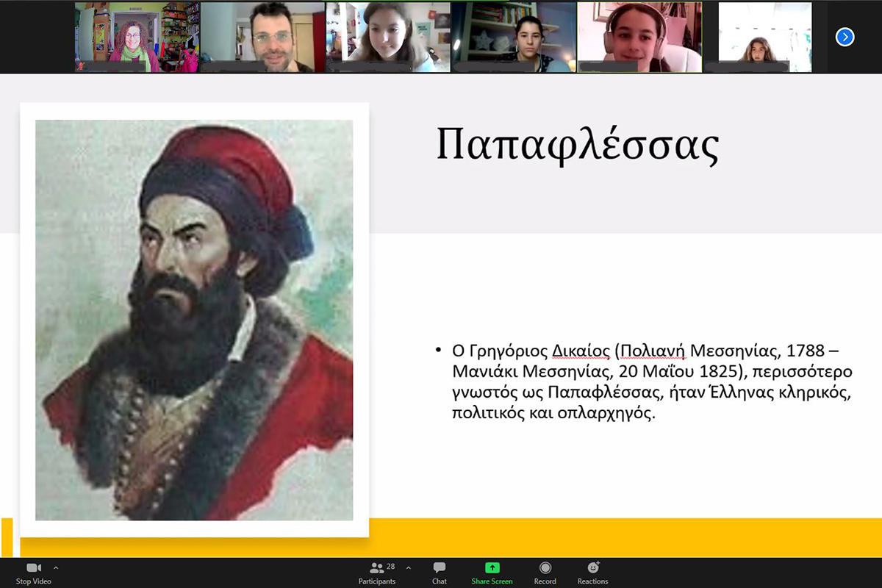Click the text 'πολιτικός και οπλαρχηγός.'

click(x=553, y=413)
